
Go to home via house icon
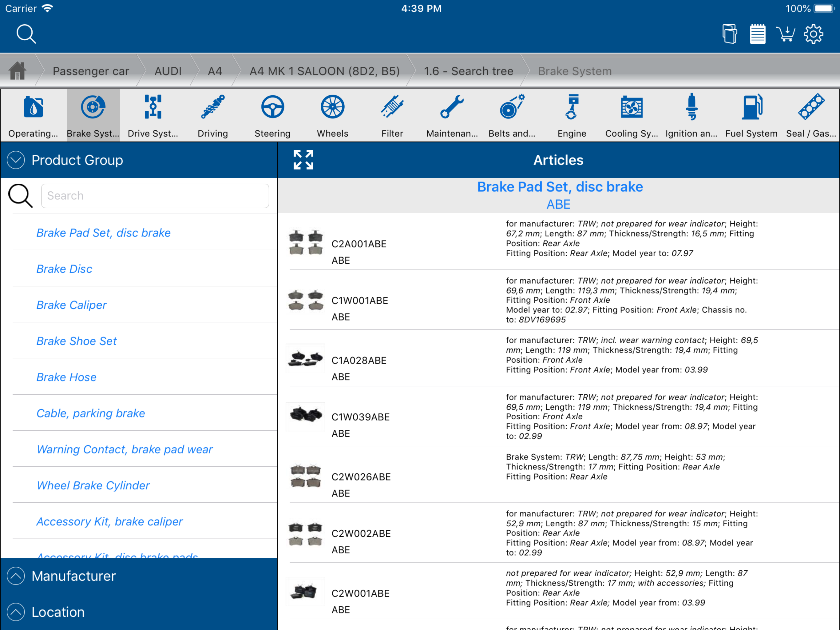coord(18,71)
